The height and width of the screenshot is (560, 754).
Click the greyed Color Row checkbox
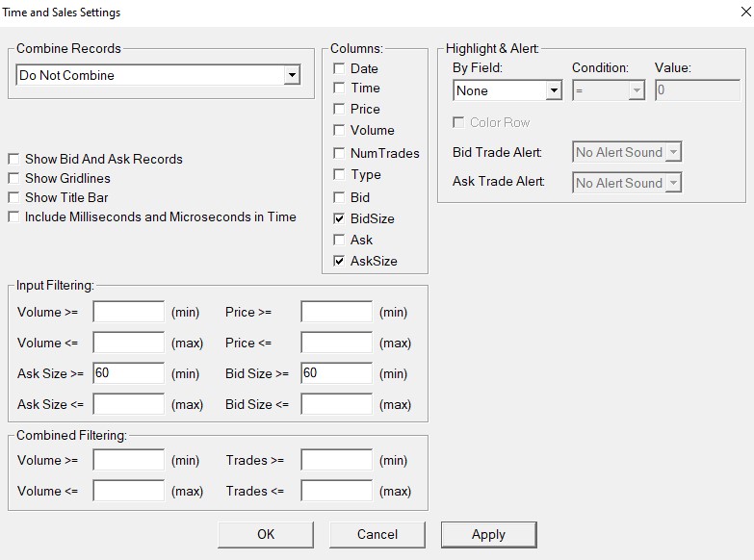point(458,122)
